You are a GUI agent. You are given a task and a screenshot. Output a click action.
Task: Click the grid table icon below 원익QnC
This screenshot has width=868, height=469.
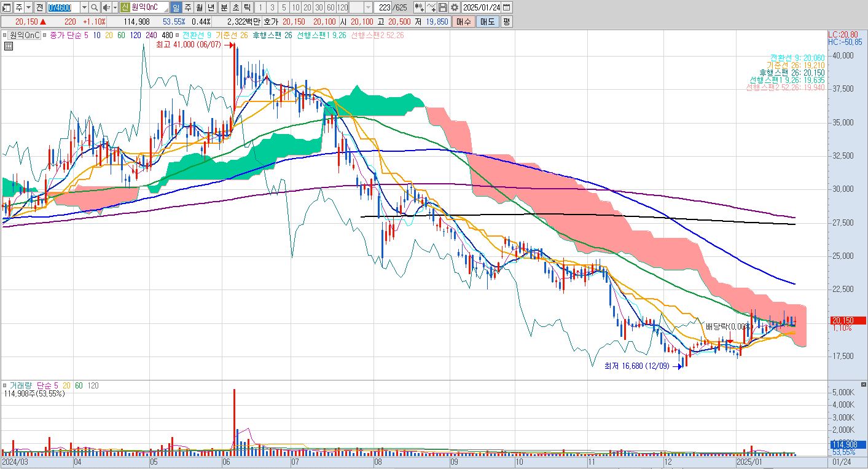coord(9,45)
